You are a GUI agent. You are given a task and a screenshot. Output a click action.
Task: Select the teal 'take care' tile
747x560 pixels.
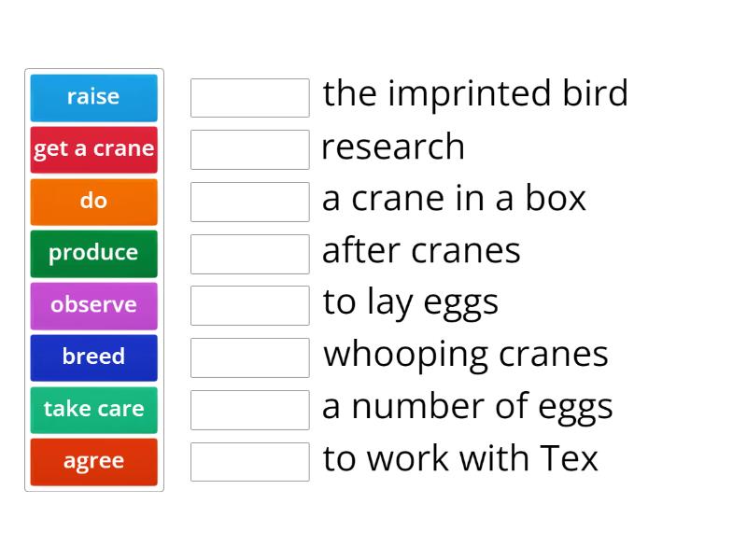tap(93, 409)
